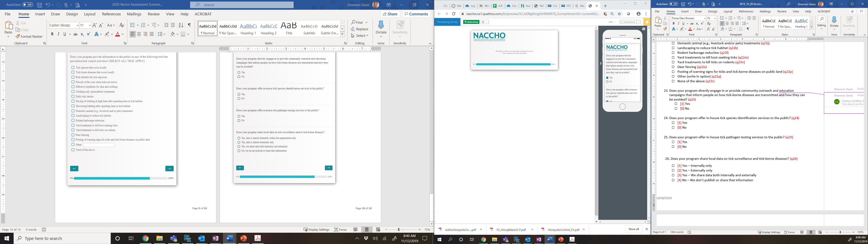Viewport: 868px width, 244px height.
Task: Open the Mailings ribbon tab
Action: 134,14
